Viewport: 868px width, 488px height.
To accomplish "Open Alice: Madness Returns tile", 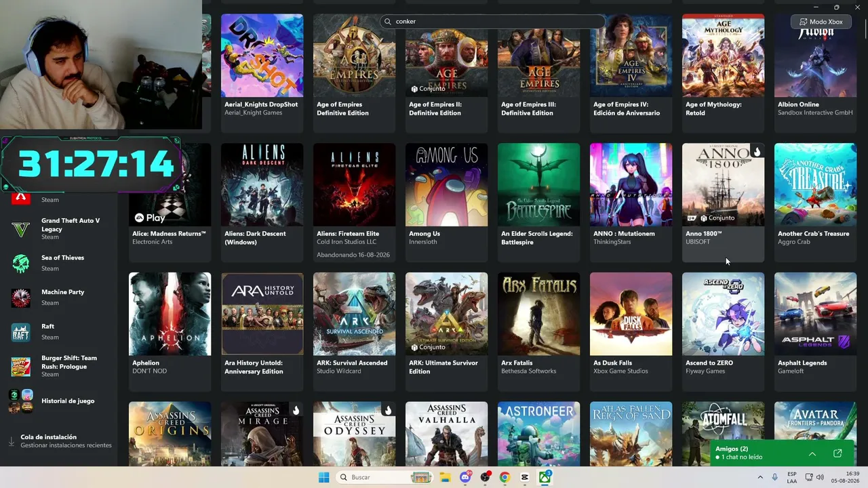I will 170,203.
